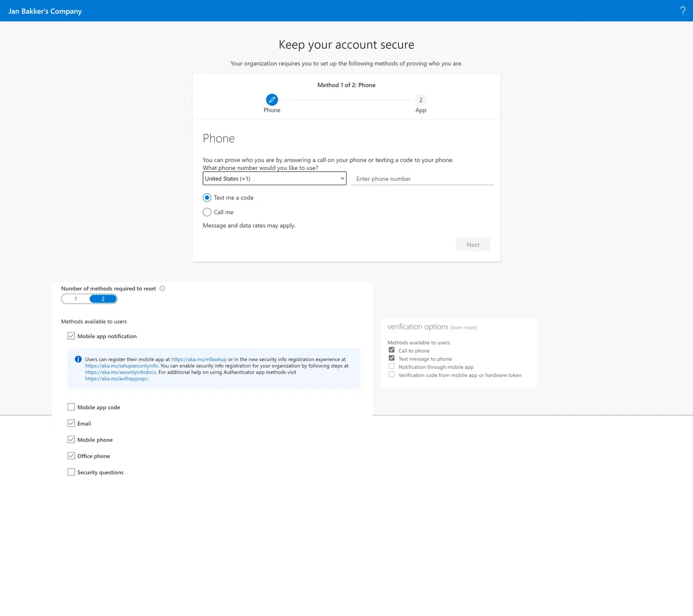
Task: Open the aka.ms/mfasetup link
Action: point(199,359)
